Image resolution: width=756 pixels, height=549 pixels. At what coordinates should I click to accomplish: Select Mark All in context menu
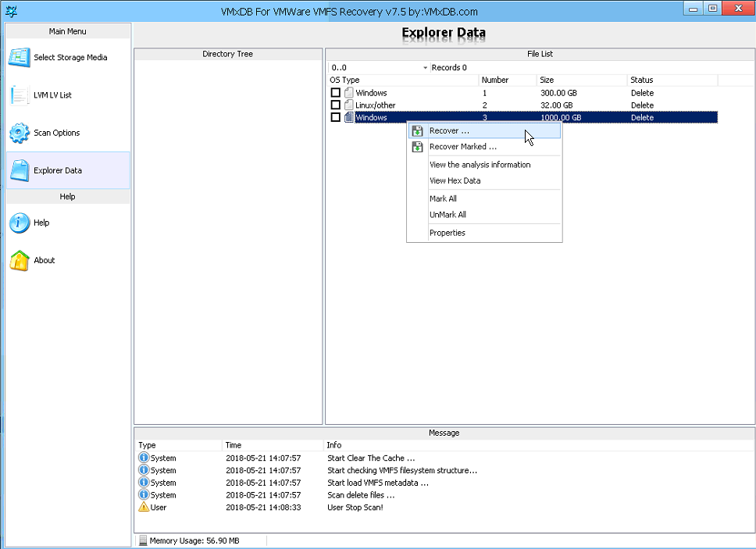point(484,198)
